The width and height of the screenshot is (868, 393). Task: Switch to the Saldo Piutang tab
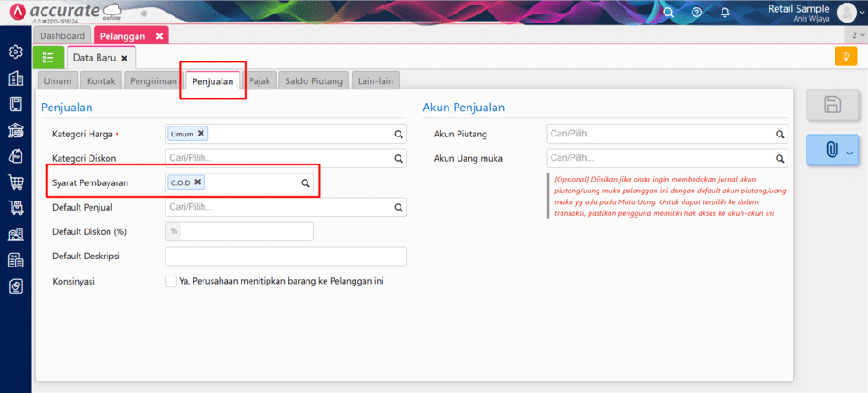pyautogui.click(x=314, y=80)
